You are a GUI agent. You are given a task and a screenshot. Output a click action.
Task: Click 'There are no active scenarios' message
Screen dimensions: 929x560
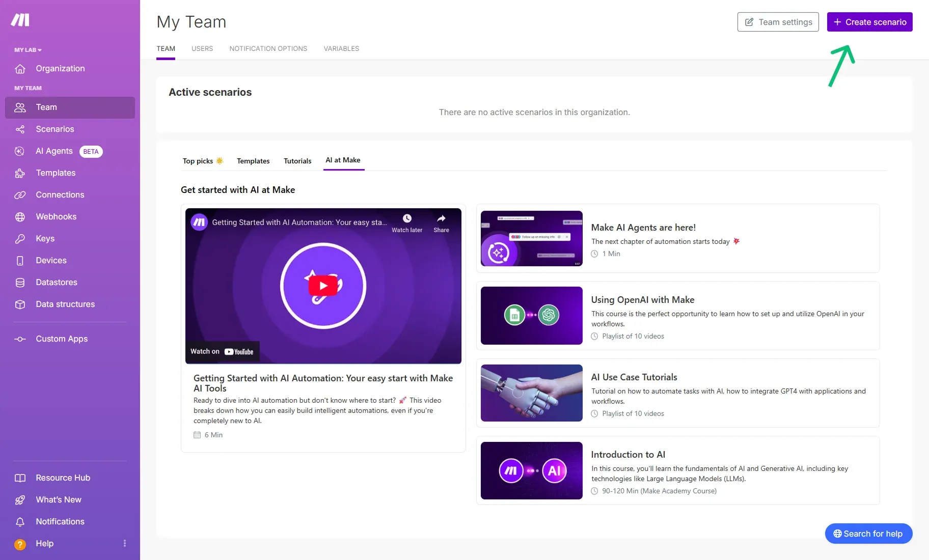point(534,113)
